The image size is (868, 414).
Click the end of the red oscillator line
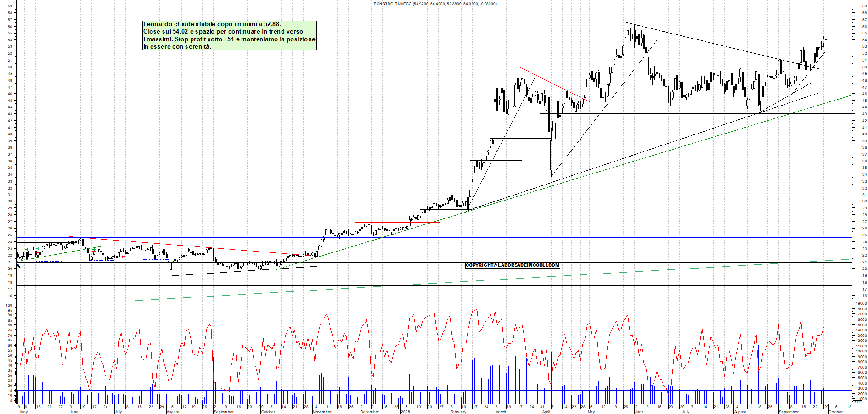825,329
